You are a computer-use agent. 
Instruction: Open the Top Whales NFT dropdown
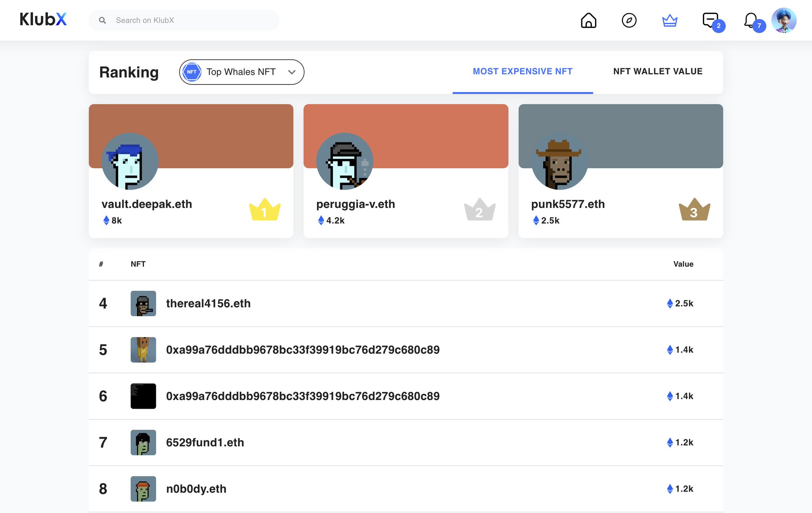pyautogui.click(x=241, y=72)
